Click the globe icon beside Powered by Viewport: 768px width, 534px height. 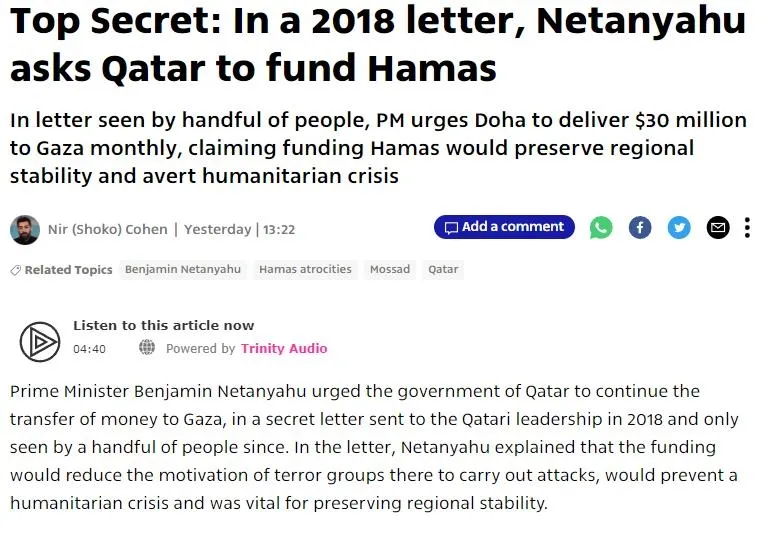pos(147,348)
